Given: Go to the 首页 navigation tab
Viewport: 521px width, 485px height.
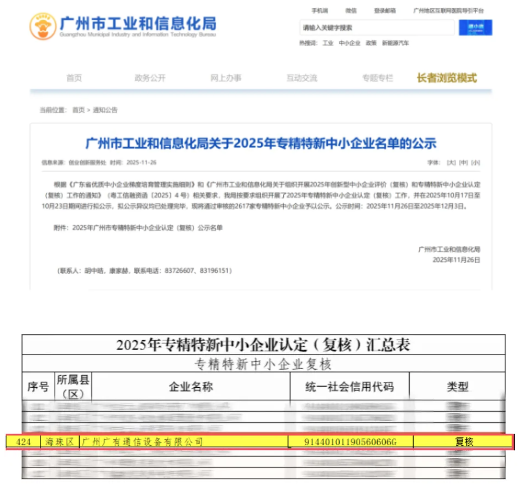Looking at the screenshot, I should (74, 78).
